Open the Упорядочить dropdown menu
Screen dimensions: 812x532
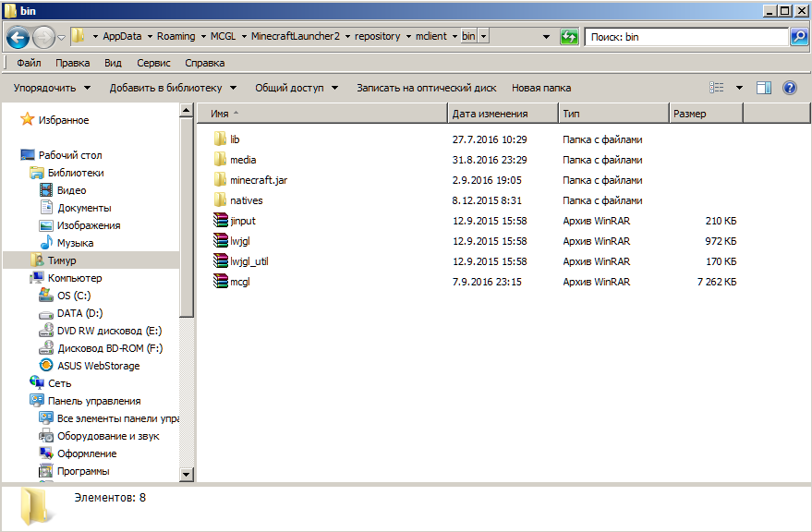pyautogui.click(x=52, y=88)
